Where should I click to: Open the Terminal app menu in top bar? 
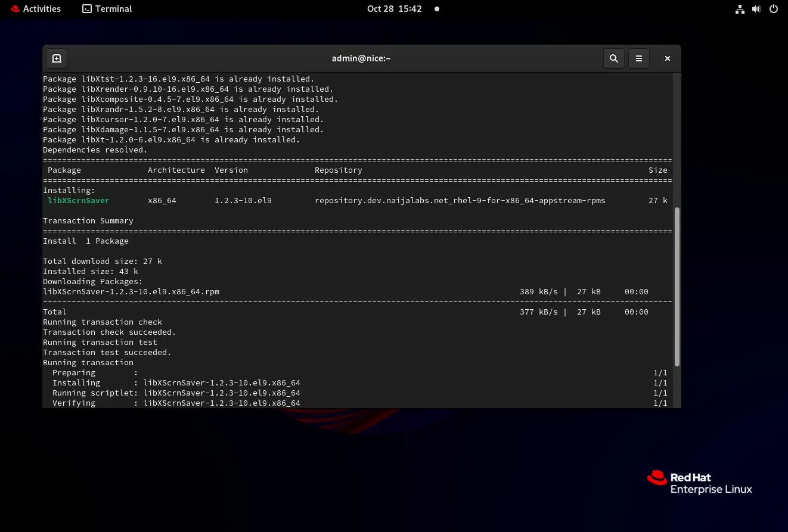point(107,9)
